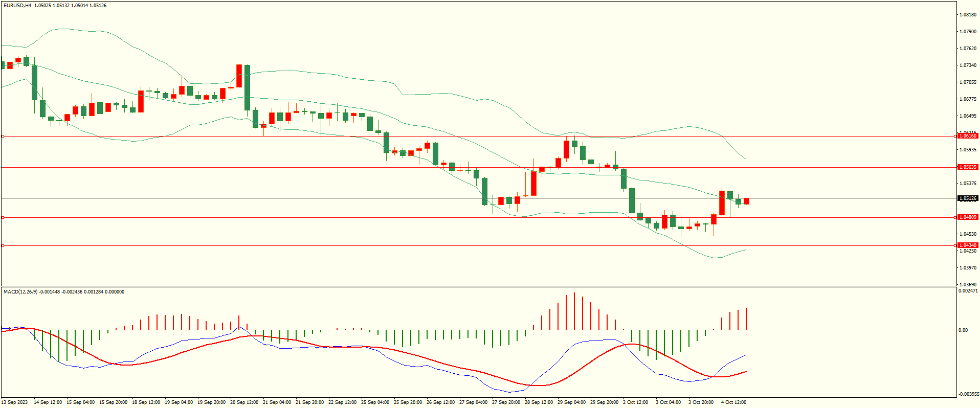Click the 1.07055 price axis value
Screen dimensions: 980x408
967,82
